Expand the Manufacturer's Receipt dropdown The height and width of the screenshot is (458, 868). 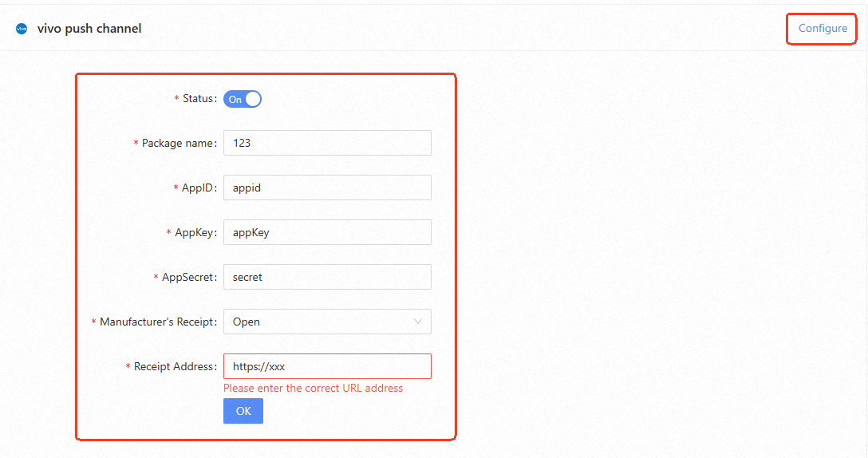point(327,322)
